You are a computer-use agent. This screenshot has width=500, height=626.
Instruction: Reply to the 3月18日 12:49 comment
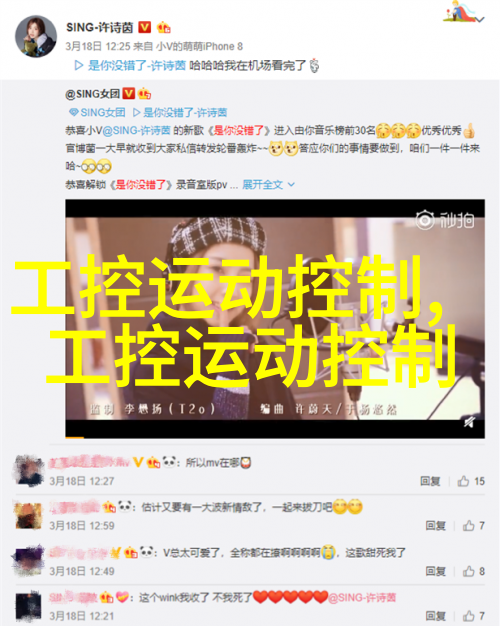coord(435,572)
